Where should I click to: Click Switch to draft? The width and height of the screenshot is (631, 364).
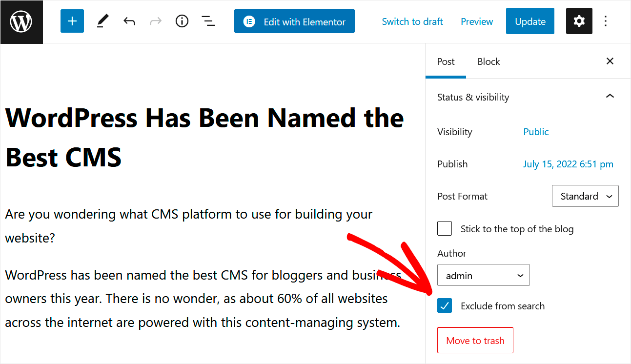click(412, 21)
